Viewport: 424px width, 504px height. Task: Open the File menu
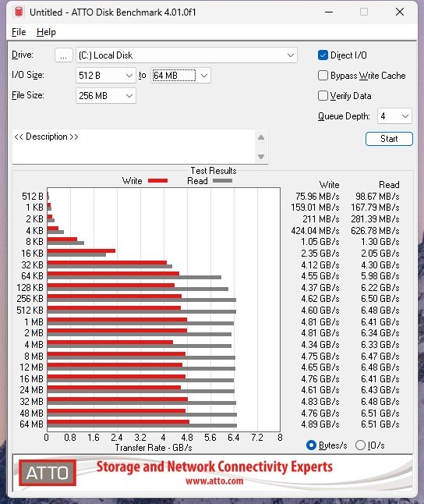click(19, 32)
